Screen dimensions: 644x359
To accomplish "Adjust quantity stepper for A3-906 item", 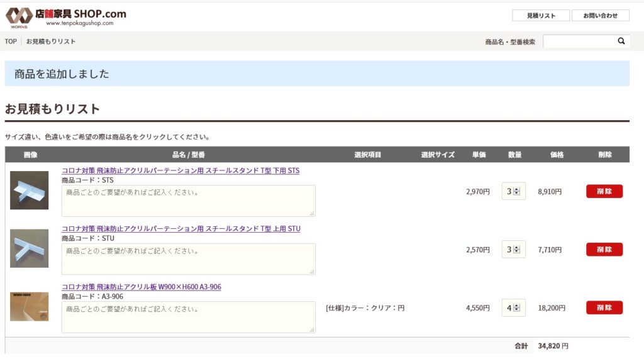I will (513, 308).
